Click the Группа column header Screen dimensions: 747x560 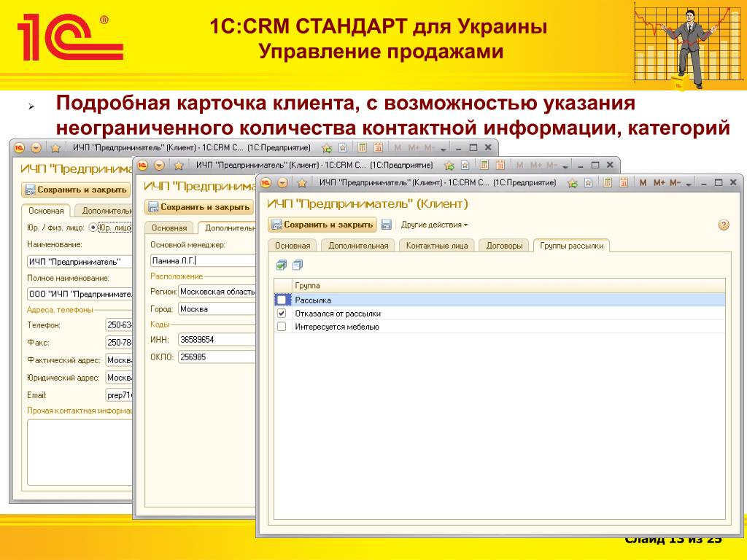pyautogui.click(x=508, y=286)
